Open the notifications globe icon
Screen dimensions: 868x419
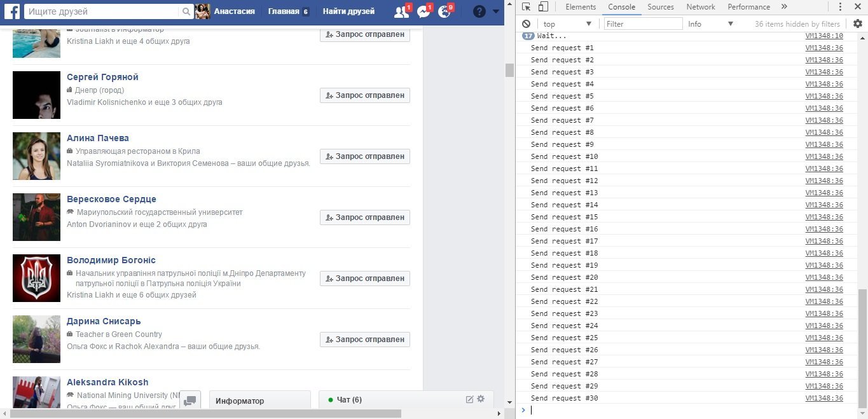pyautogui.click(x=446, y=11)
